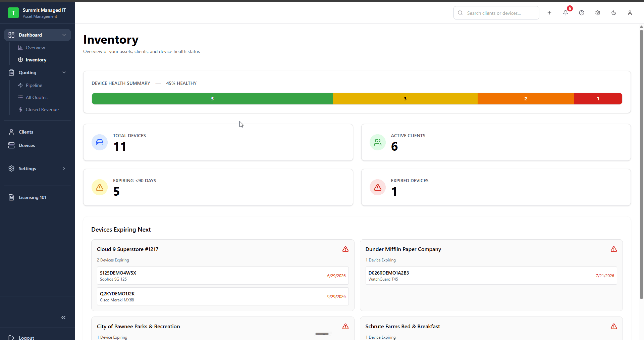Open the help question mark icon
Viewport: 644px width, 340px height.
(x=582, y=13)
